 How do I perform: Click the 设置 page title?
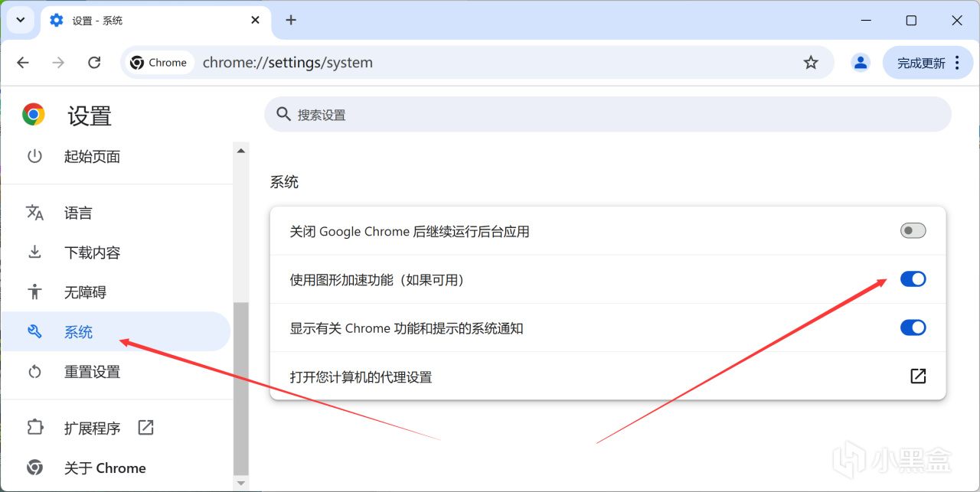[x=90, y=116]
